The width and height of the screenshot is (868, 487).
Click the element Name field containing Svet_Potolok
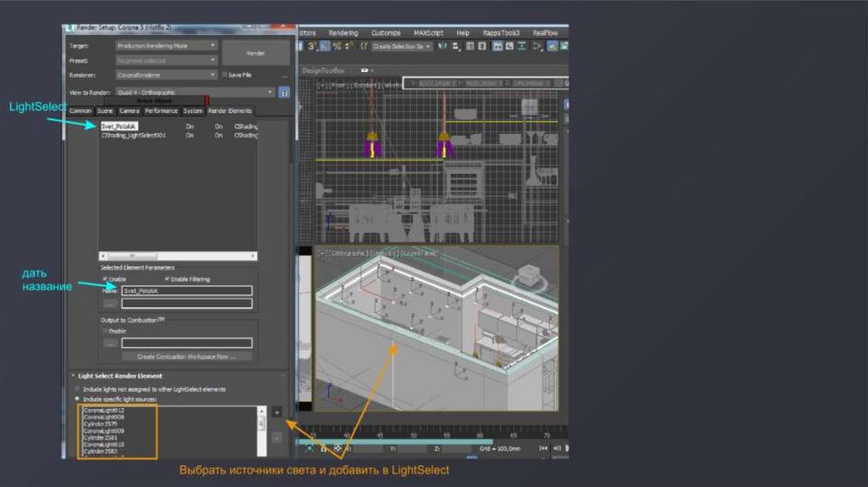(x=186, y=290)
